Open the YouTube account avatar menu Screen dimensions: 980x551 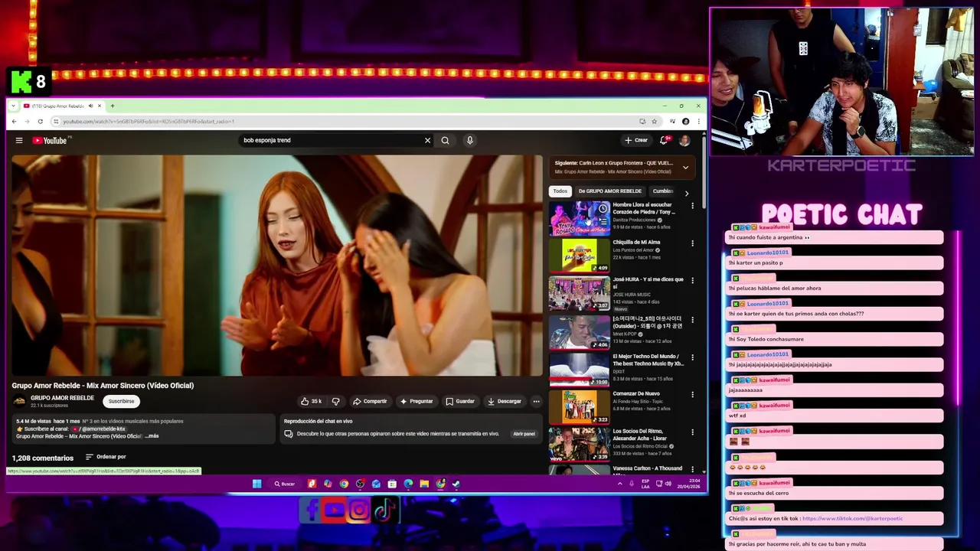684,140
